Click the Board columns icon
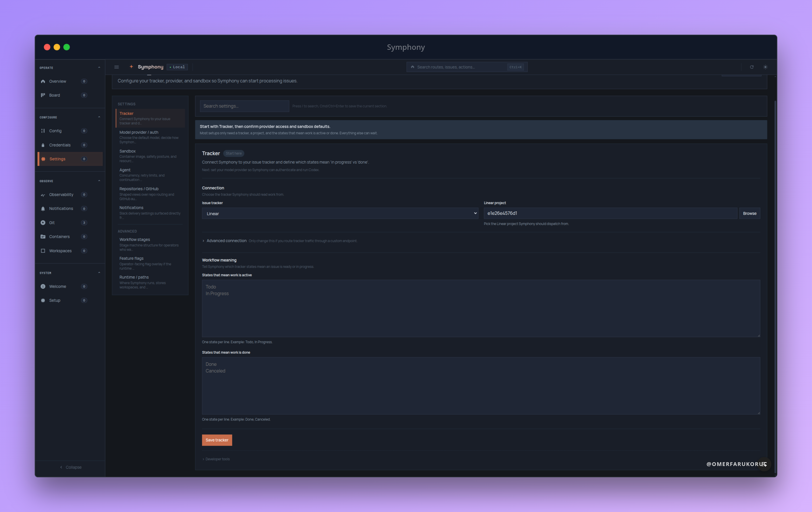The height and width of the screenshot is (512, 812). pos(43,95)
